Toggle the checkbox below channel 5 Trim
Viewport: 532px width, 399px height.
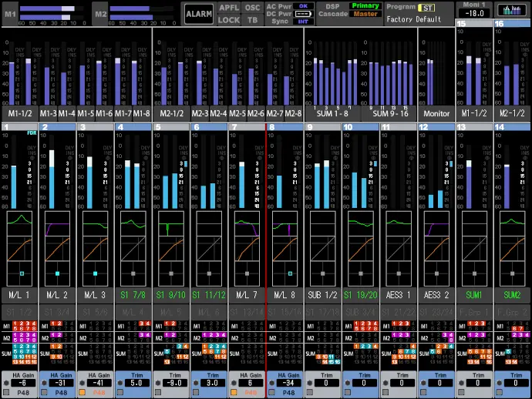point(158,393)
